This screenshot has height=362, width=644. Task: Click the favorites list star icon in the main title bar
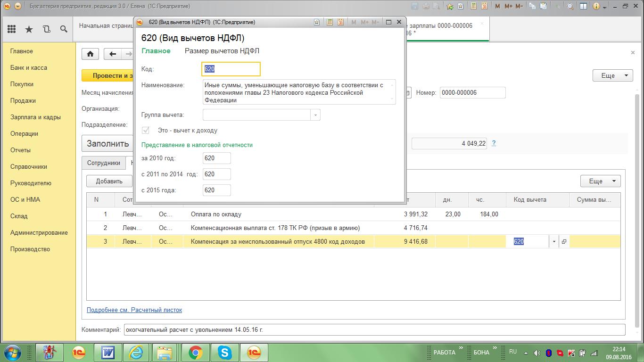tap(461, 6)
